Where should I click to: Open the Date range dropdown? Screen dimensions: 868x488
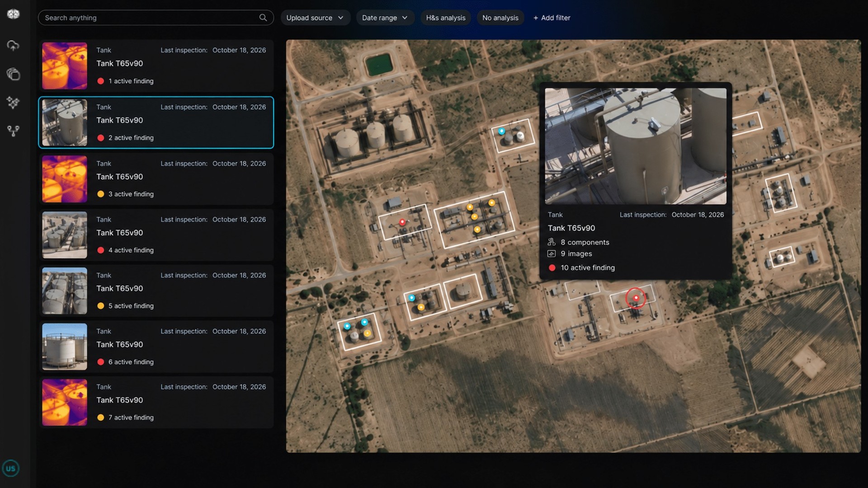(x=385, y=18)
